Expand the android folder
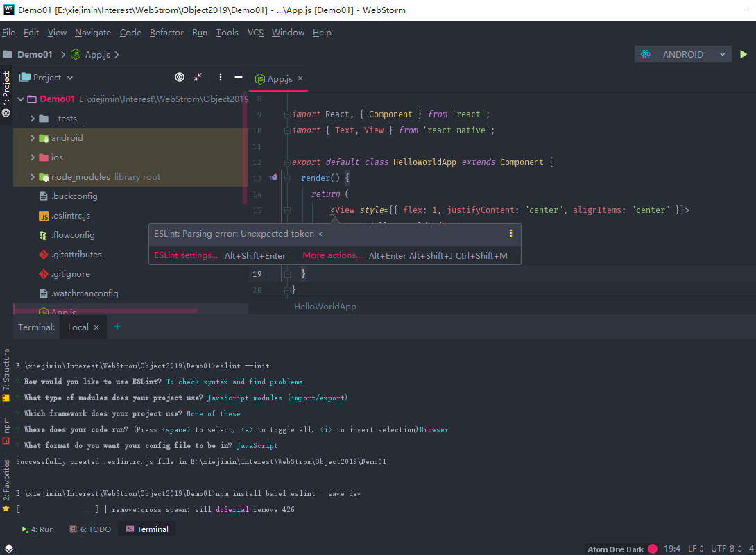Viewport: 756px width, 555px height. pos(33,138)
